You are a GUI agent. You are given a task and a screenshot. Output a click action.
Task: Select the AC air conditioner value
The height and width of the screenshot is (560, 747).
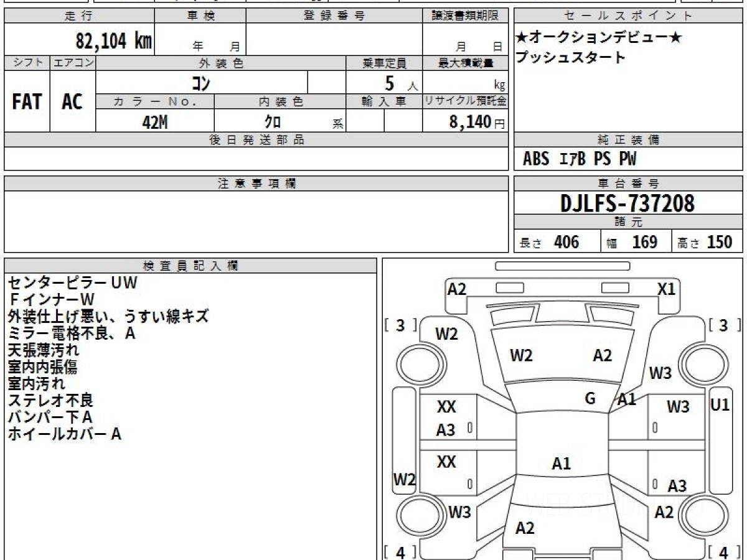pos(72,102)
